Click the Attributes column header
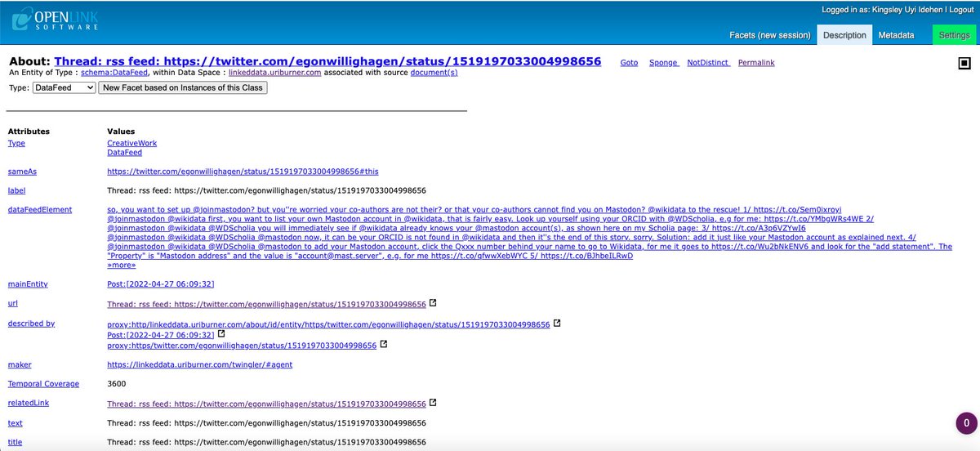The height and width of the screenshot is (451, 980). click(29, 131)
